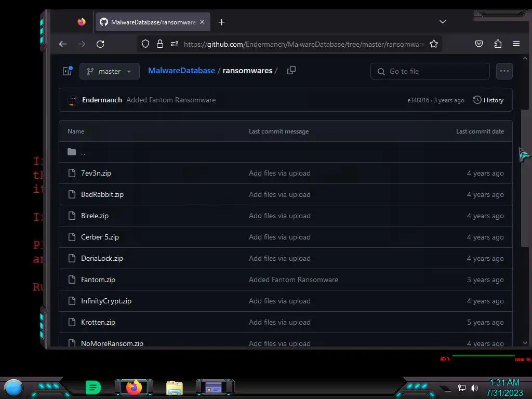
Task: Go to parent directory row
Action: pyautogui.click(x=286, y=152)
